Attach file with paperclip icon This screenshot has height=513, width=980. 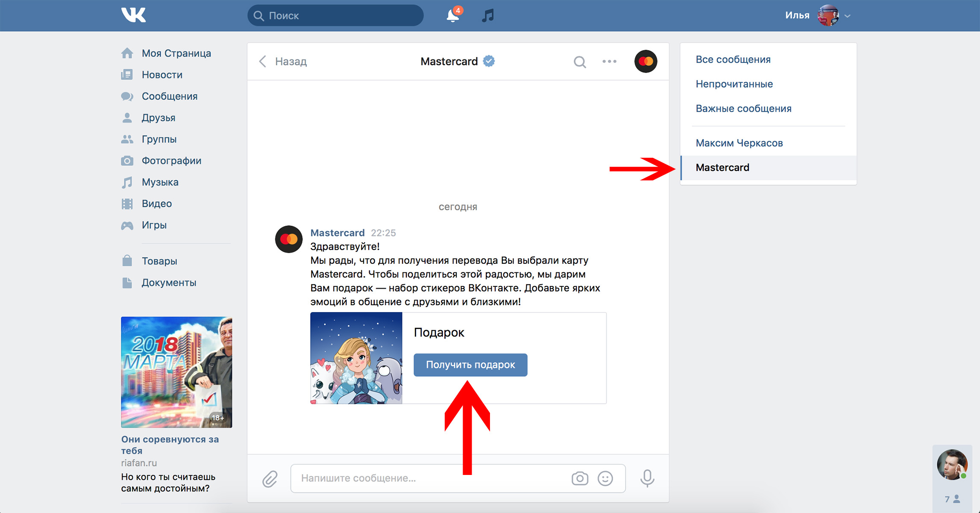click(x=270, y=479)
